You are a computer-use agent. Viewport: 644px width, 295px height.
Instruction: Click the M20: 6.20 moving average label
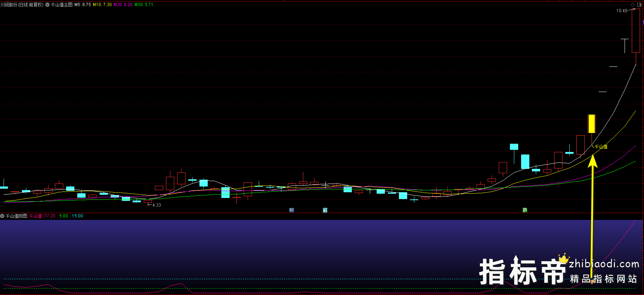[x=123, y=5]
